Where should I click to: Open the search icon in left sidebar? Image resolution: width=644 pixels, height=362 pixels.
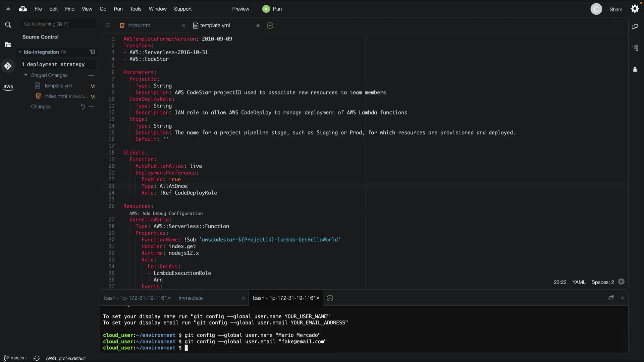tap(8, 24)
